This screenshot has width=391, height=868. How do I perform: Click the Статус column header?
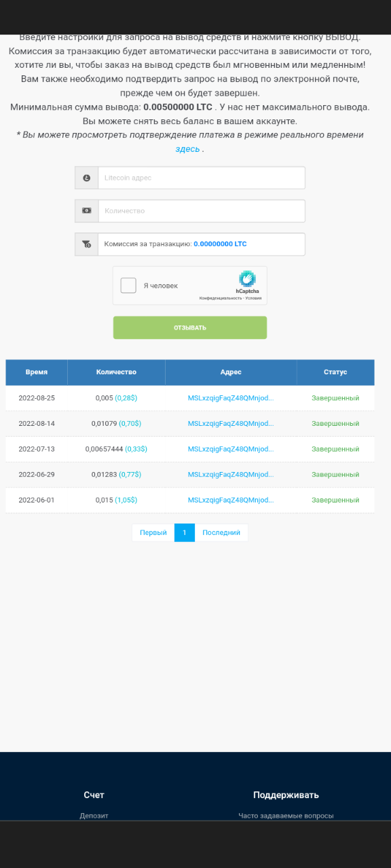tap(335, 372)
